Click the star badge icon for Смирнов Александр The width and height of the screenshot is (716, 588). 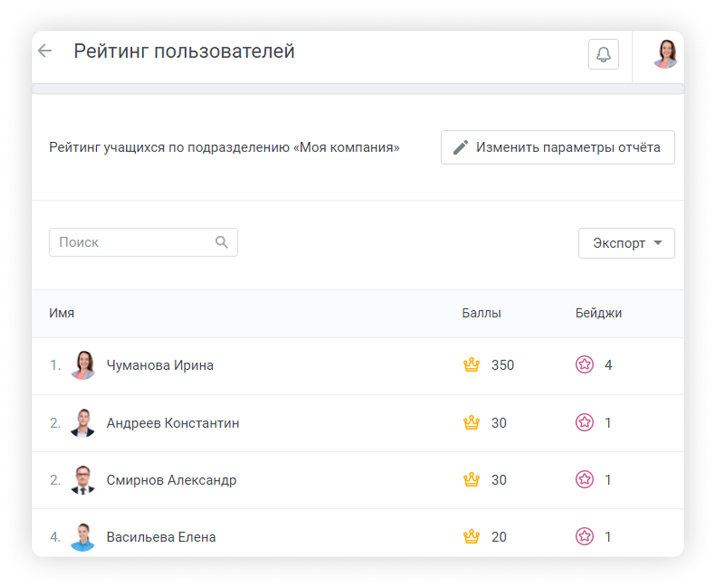[585, 480]
